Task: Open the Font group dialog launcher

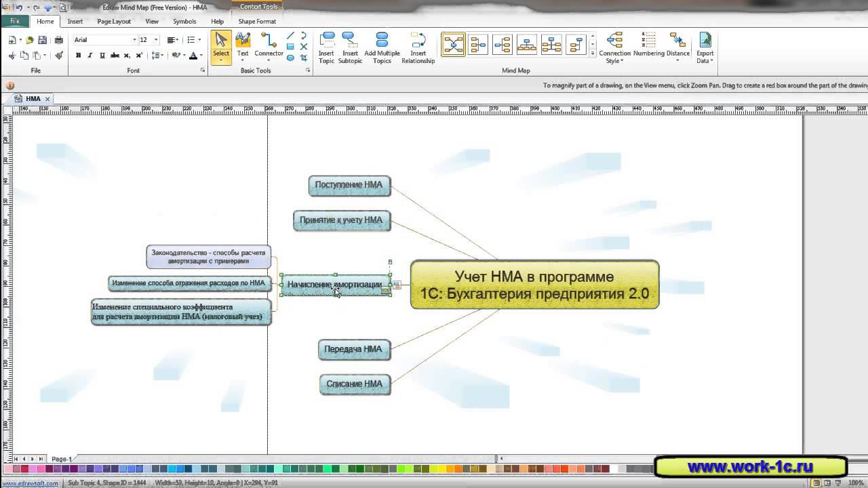Action: coord(202,70)
